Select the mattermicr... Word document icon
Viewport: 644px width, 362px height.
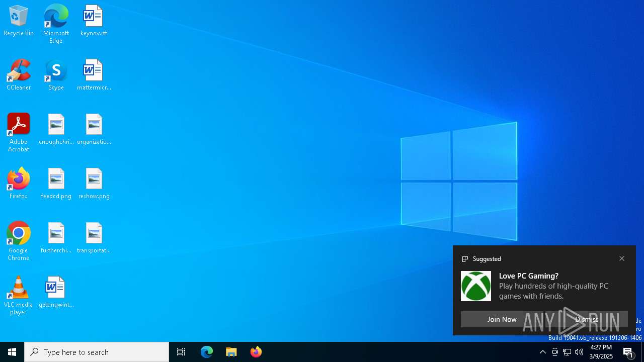click(94, 75)
